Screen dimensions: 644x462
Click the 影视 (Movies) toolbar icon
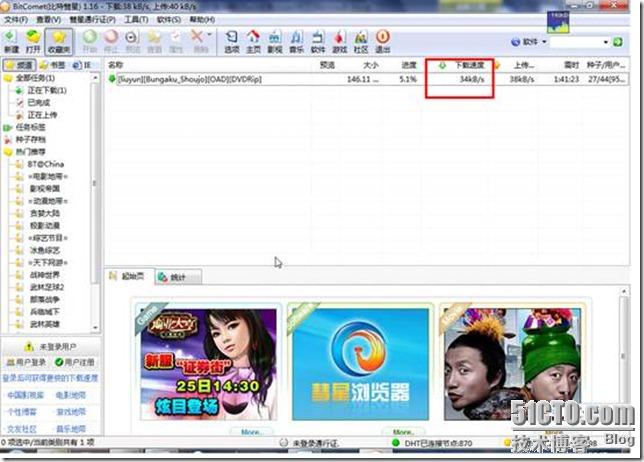(275, 41)
